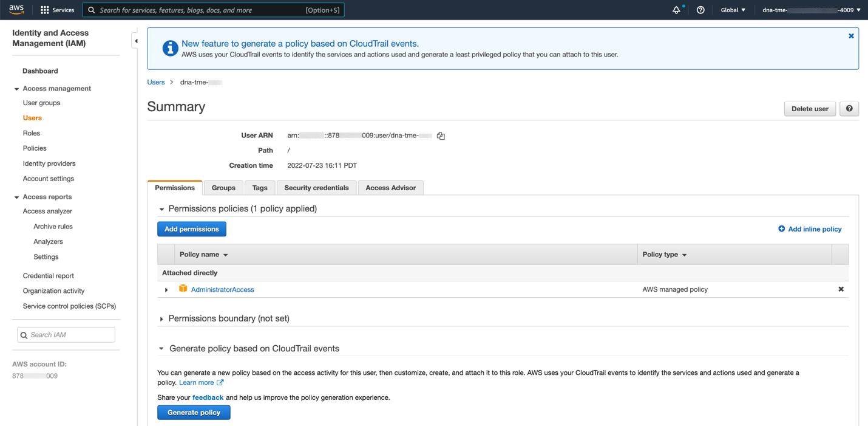Open Dashboard in the sidebar
Screen dimensions: 868x426
tap(40, 71)
